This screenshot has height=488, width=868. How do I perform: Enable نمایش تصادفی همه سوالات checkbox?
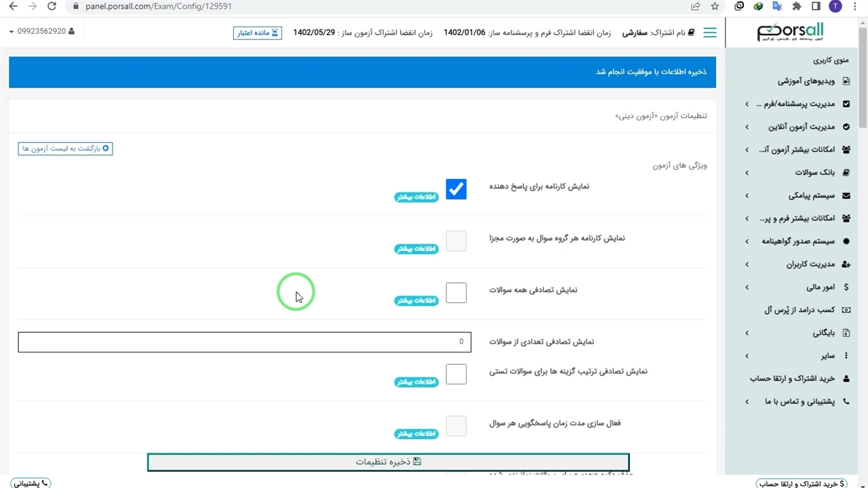[456, 293]
